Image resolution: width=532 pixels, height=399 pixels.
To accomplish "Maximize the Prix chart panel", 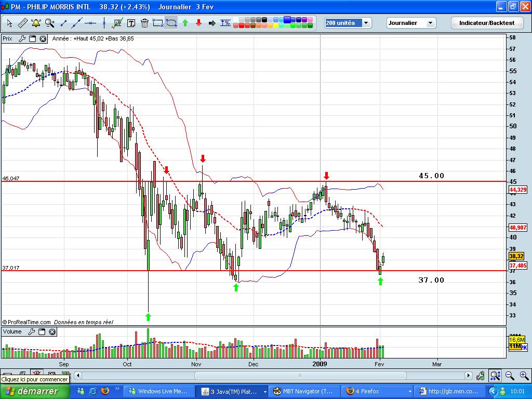I will click(33, 38).
